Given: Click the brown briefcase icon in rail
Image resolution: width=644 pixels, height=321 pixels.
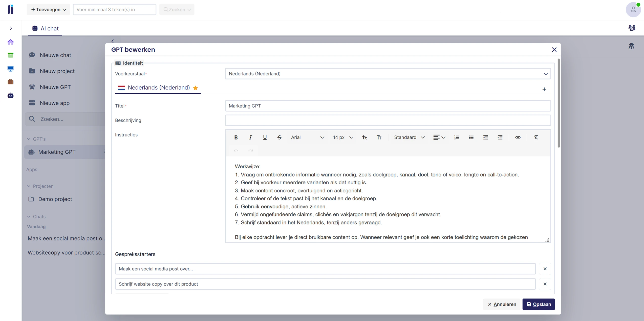Looking at the screenshot, I should click(x=11, y=82).
